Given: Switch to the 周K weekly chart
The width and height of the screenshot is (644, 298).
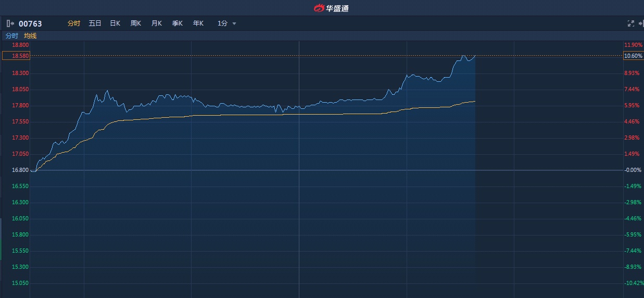Looking at the screenshot, I should click(136, 23).
